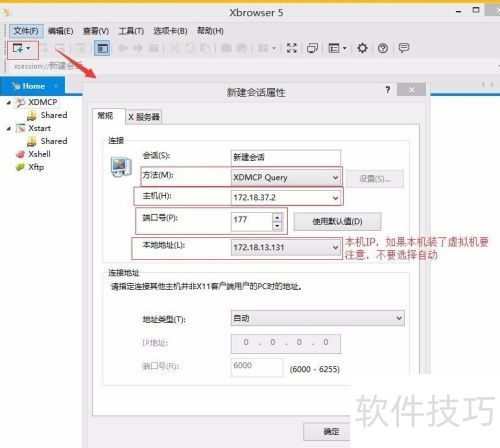Click the cut scissors toolbar icon
500x448 pixels.
point(174,48)
